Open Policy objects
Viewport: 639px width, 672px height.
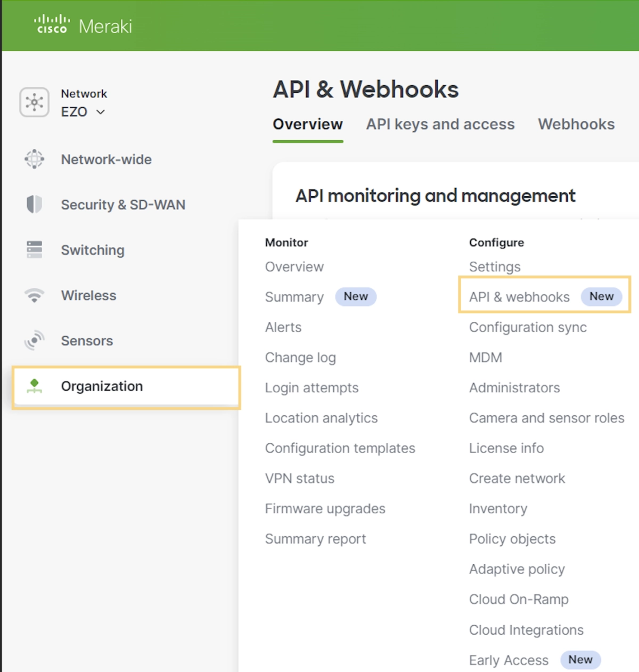[512, 539]
